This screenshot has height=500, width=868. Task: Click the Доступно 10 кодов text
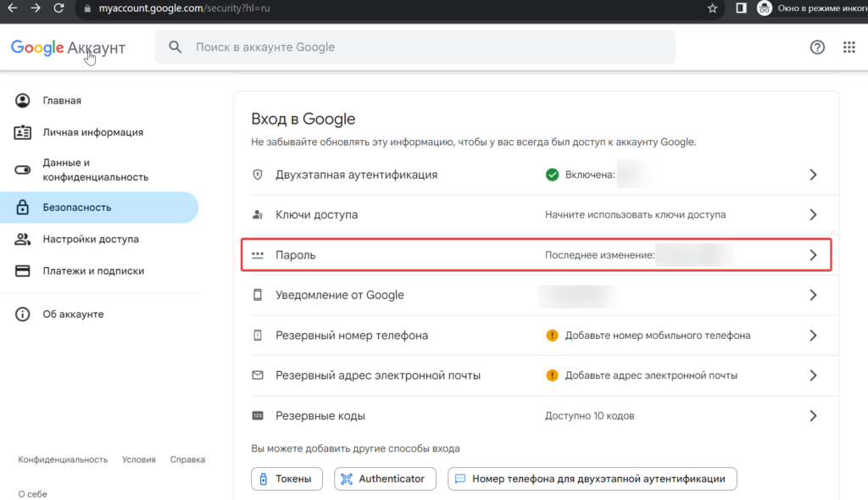pyautogui.click(x=590, y=415)
